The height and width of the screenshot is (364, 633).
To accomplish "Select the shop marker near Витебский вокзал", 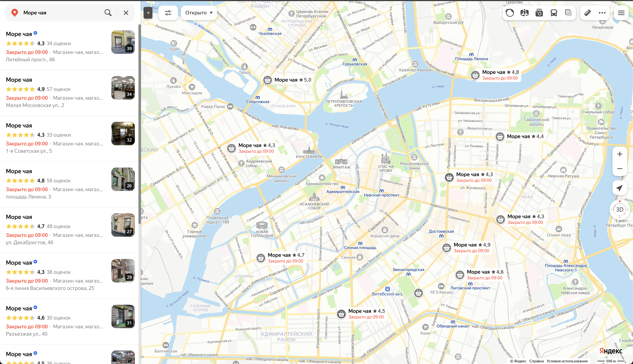I will click(x=419, y=293).
